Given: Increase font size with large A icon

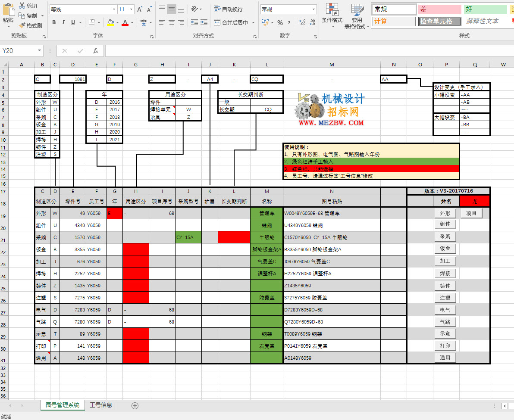Looking at the screenshot, I should pyautogui.click(x=140, y=9).
